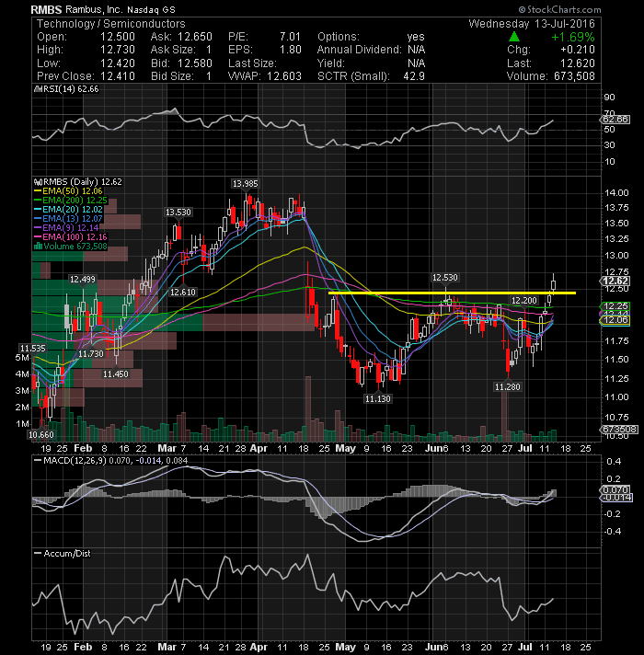This screenshot has height=655, width=644.
Task: Click the Prev Close value 12.410
Action: click(118, 76)
